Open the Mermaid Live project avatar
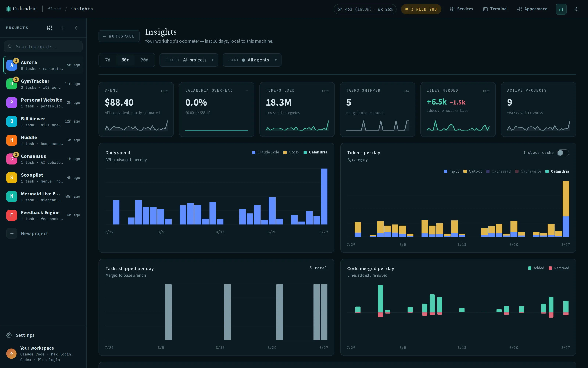The width and height of the screenshot is (588, 368). coord(12,196)
